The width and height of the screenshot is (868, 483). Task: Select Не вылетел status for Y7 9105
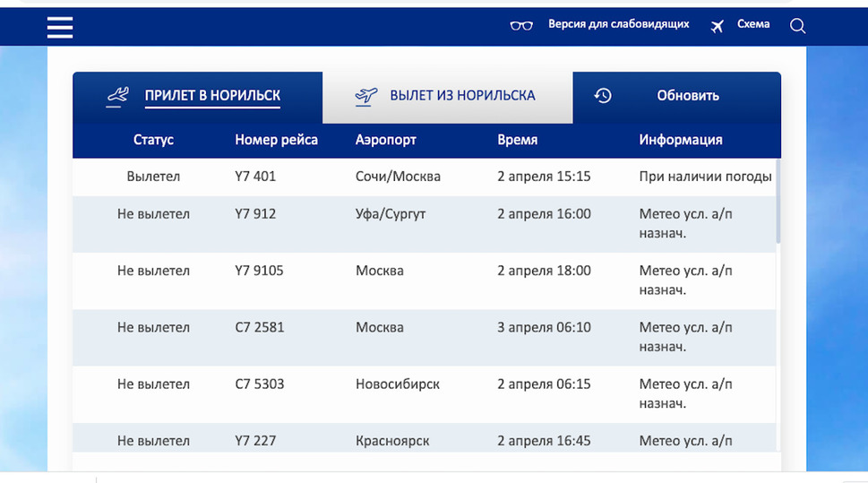(153, 271)
